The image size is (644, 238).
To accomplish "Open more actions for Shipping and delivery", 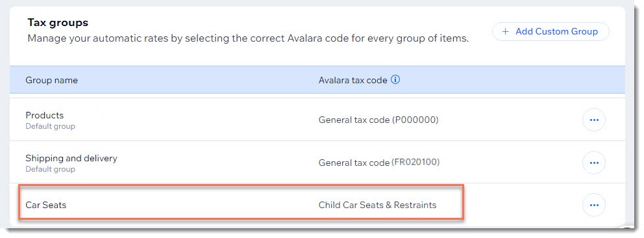I will click(x=594, y=163).
